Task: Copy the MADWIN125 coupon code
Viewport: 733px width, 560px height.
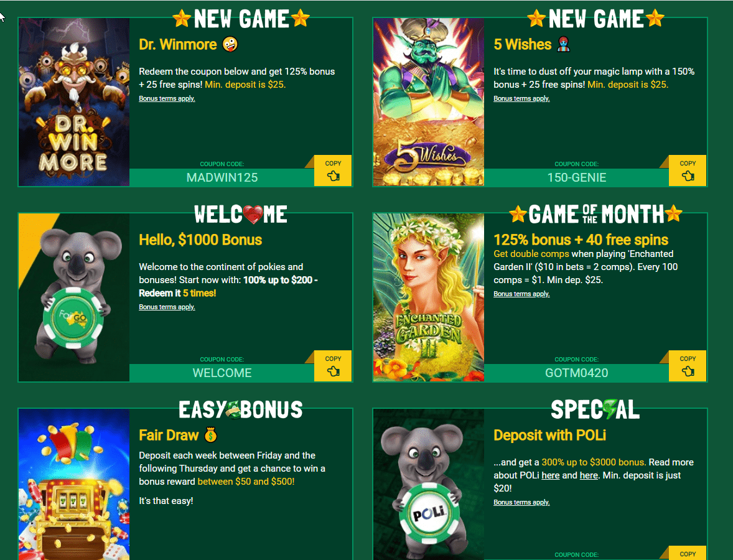Action: (x=333, y=170)
